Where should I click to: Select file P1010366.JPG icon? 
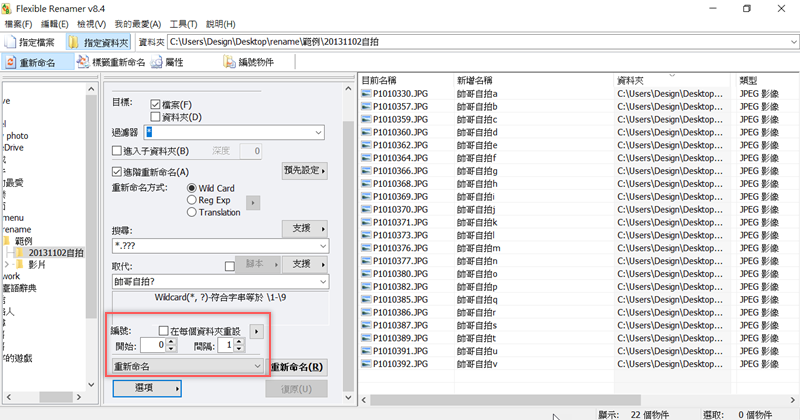pyautogui.click(x=366, y=170)
